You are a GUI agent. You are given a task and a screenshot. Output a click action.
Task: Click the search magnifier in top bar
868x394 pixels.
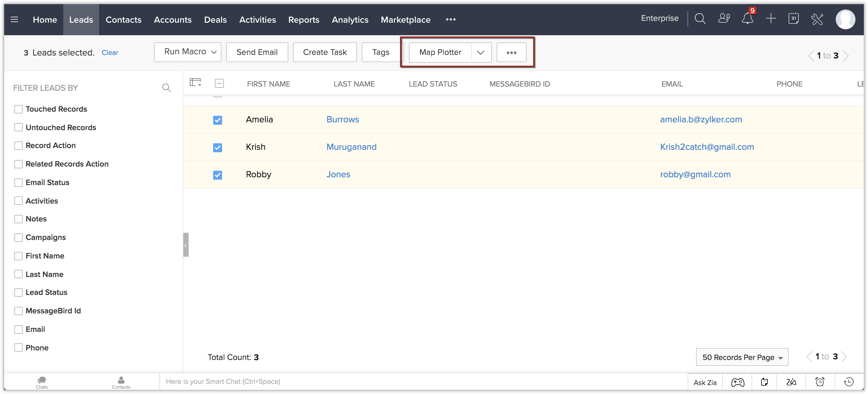[700, 19]
